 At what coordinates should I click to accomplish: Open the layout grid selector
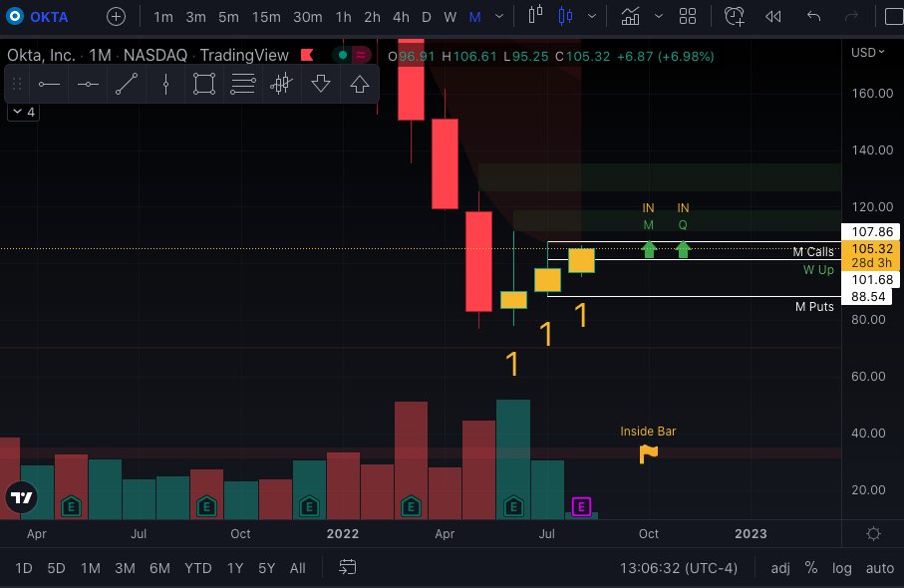688,16
